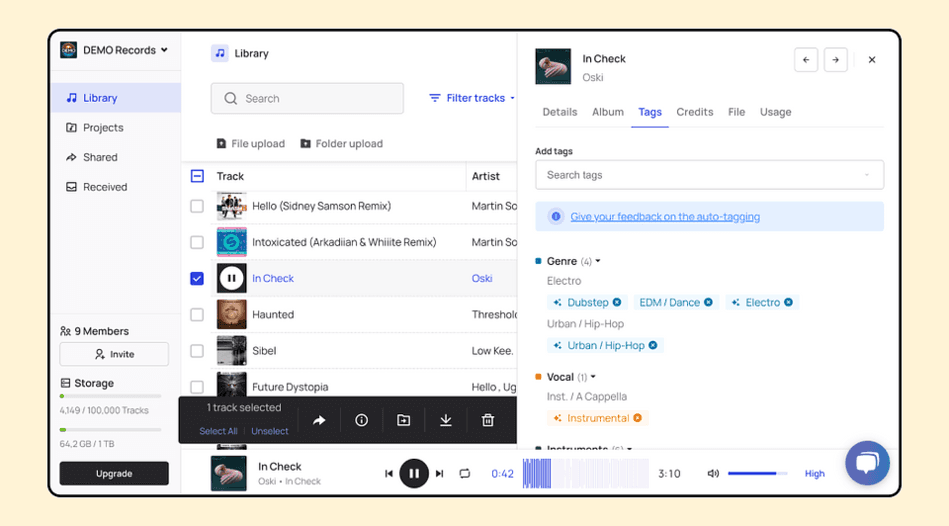The image size is (949, 526).
Task: Switch to the Credits tab
Action: click(695, 112)
